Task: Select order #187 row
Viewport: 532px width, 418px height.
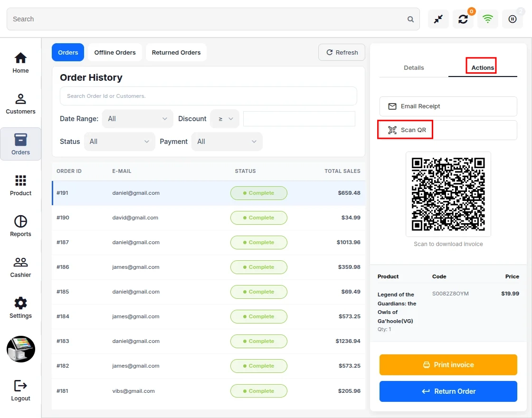Action: (x=209, y=243)
